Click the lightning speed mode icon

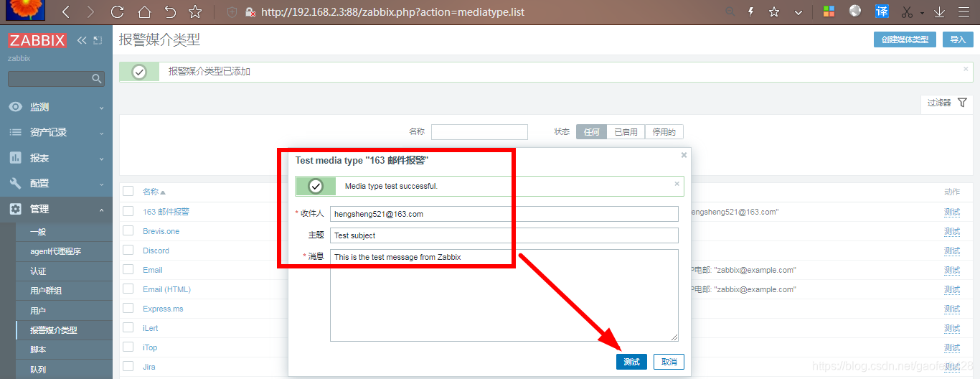click(x=751, y=12)
